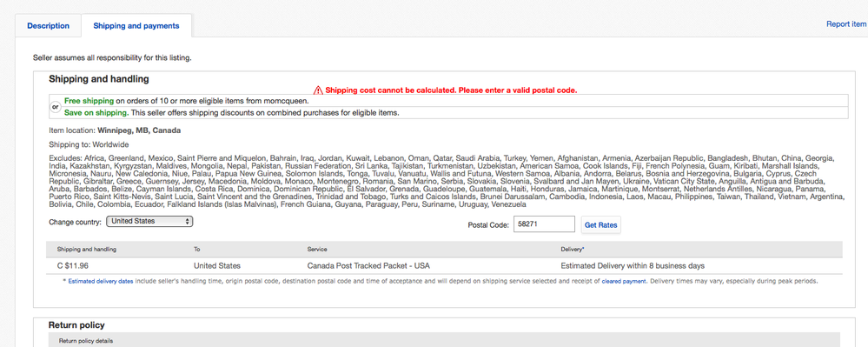
Task: Click the Free shipping green text
Action: (89, 101)
